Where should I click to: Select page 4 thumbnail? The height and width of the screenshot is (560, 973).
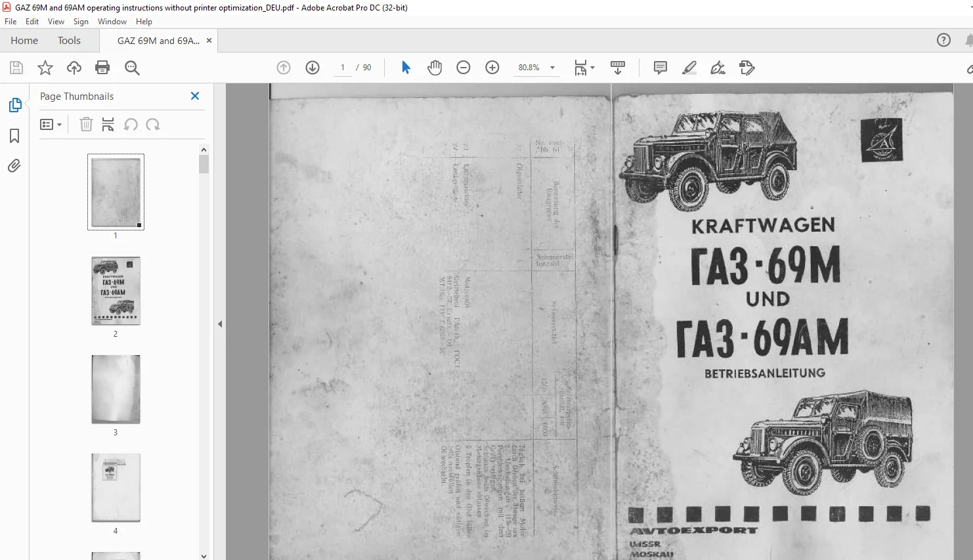116,488
